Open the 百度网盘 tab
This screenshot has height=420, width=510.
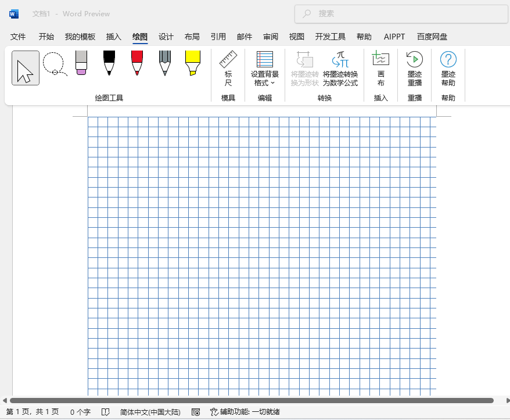pos(432,37)
